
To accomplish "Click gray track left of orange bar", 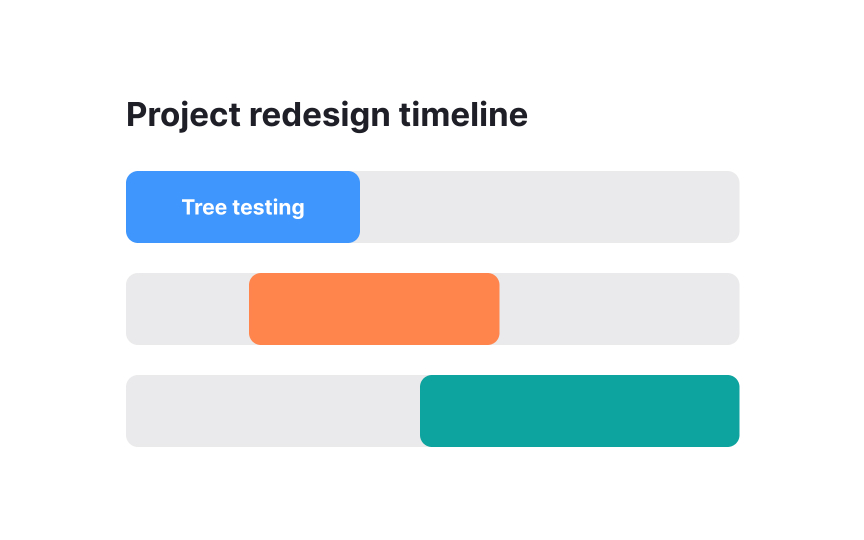I will tap(187, 309).
